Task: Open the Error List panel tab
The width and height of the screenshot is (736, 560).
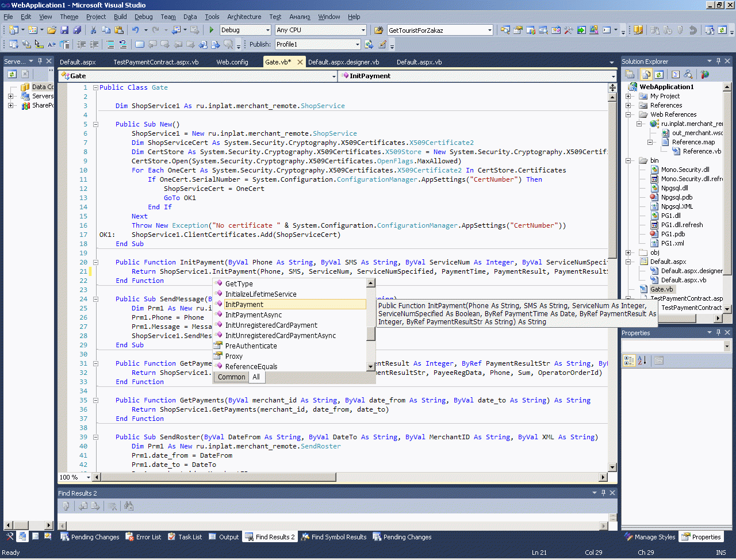Action: coord(143,537)
